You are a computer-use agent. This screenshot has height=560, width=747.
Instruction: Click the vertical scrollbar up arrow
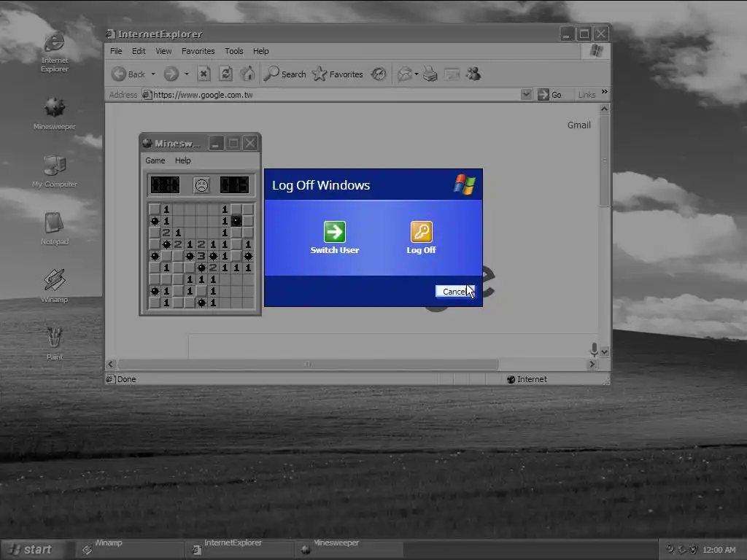[x=604, y=109]
